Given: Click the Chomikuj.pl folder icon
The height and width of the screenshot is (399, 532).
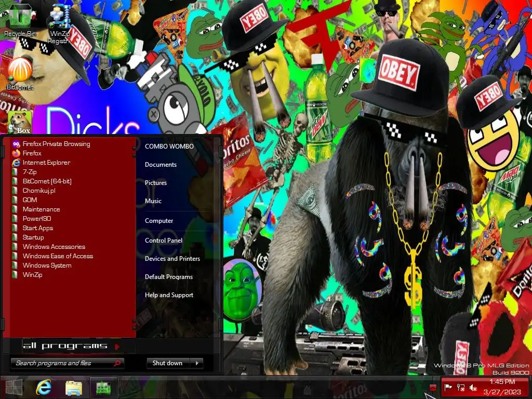Looking at the screenshot, I should [x=15, y=191].
